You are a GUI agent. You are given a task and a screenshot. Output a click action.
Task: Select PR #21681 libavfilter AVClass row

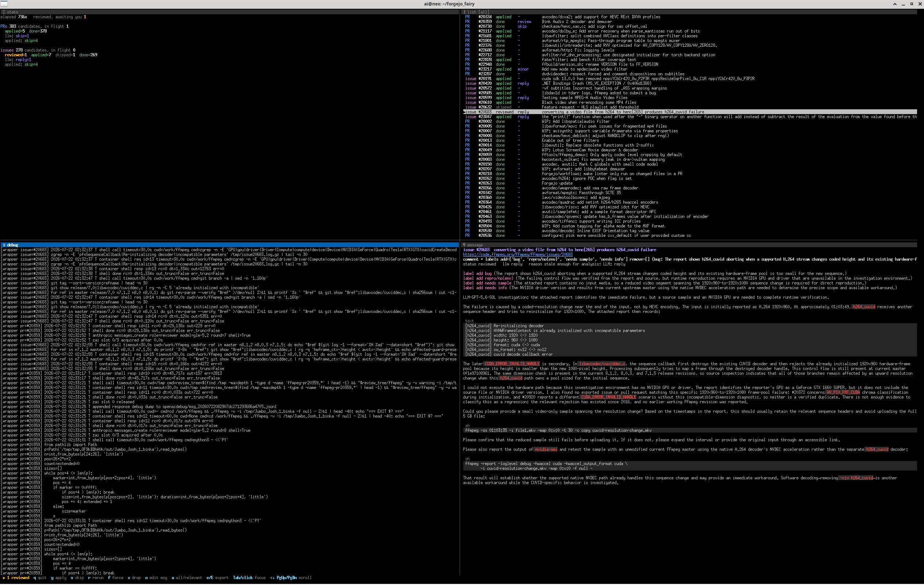(x=689, y=36)
